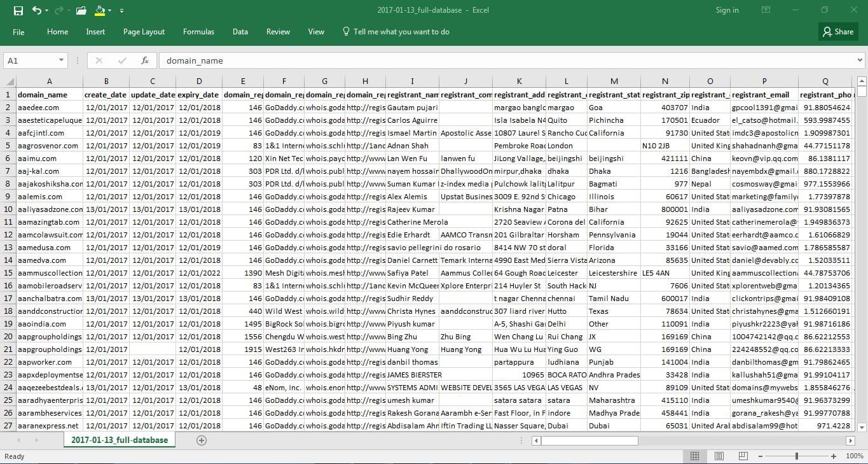Switch to Normal view in status bar
The height and width of the screenshot is (464, 868).
pyautogui.click(x=695, y=456)
